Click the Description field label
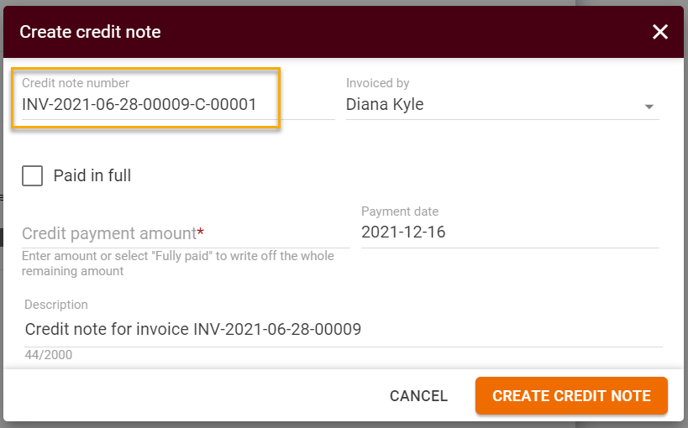This screenshot has width=688, height=428. 56,304
